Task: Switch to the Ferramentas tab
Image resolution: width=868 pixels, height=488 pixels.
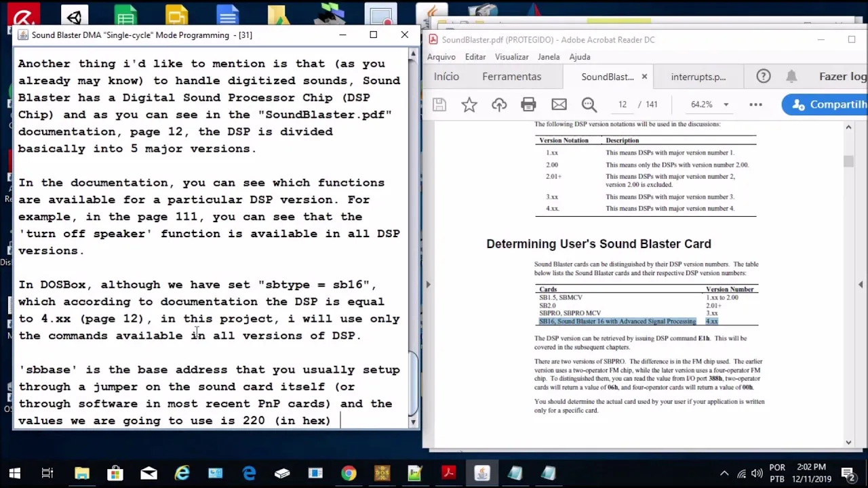Action: (x=512, y=77)
